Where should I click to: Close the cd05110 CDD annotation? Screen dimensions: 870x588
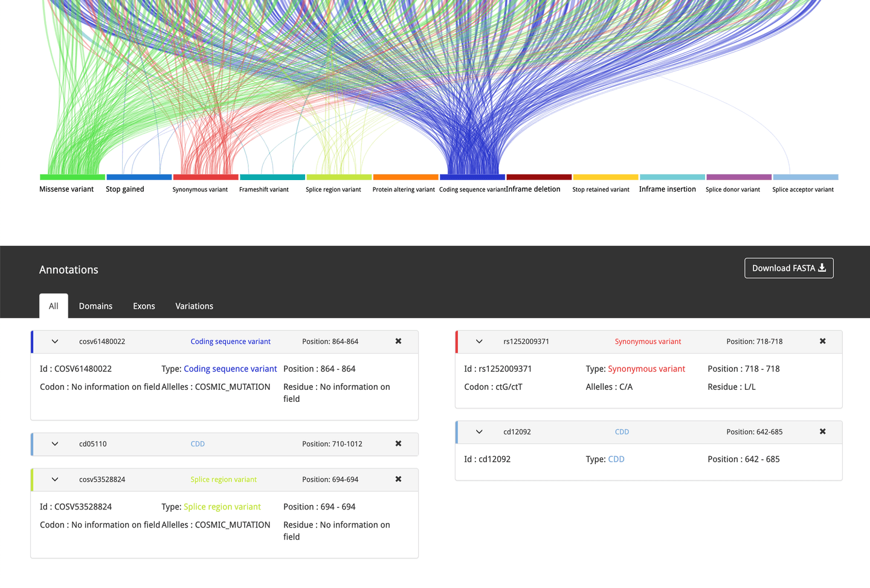(398, 444)
